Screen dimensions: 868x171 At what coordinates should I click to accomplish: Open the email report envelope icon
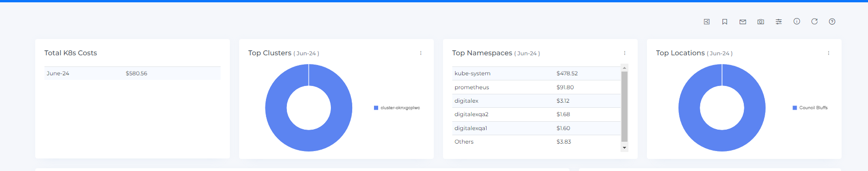tap(743, 22)
